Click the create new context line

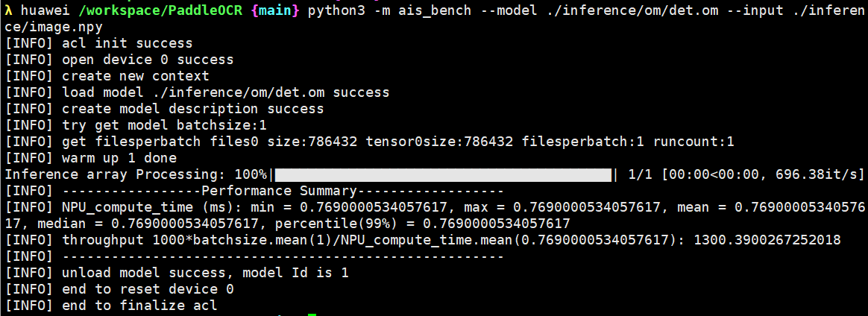(x=107, y=76)
